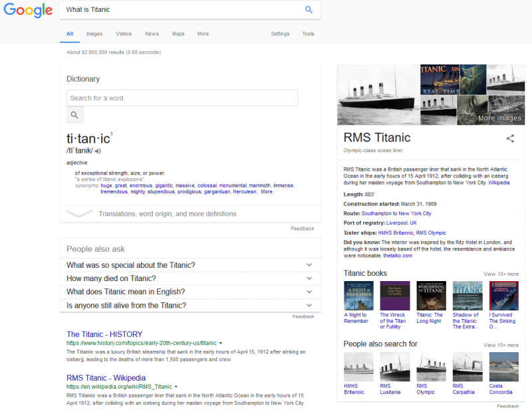Open the Titanic 'Real Time' image thumbnail
This screenshot has width=532, height=410.
coord(440,79)
